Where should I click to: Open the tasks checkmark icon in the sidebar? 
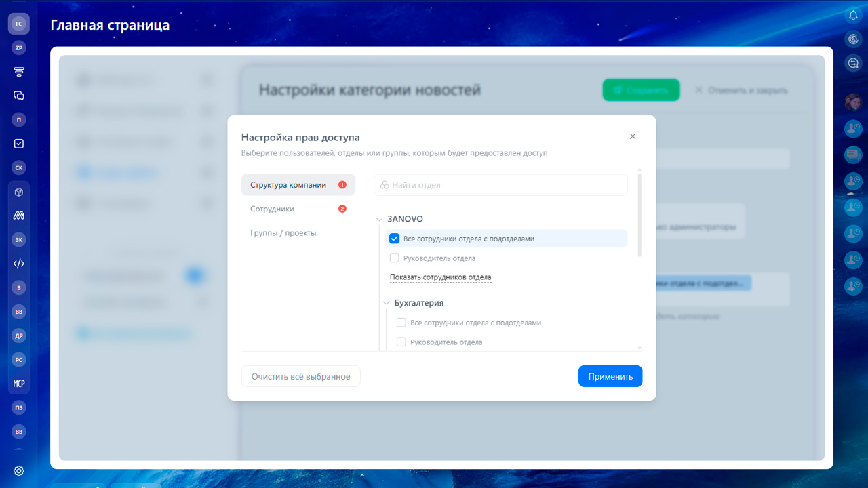19,144
